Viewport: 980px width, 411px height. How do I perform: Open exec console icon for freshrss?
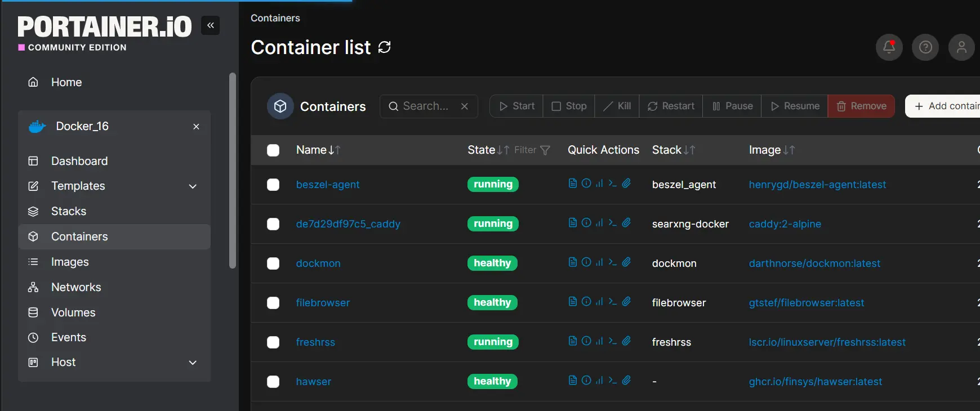[613, 341]
